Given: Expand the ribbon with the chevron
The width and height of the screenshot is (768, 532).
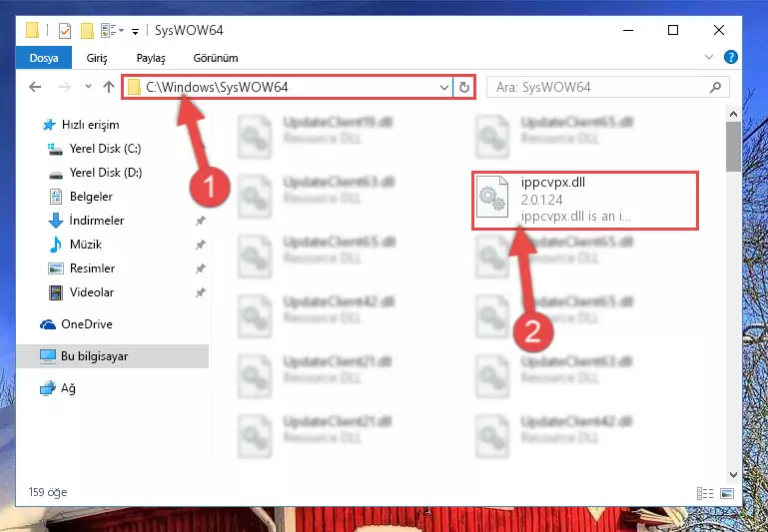Looking at the screenshot, I should click(x=708, y=57).
